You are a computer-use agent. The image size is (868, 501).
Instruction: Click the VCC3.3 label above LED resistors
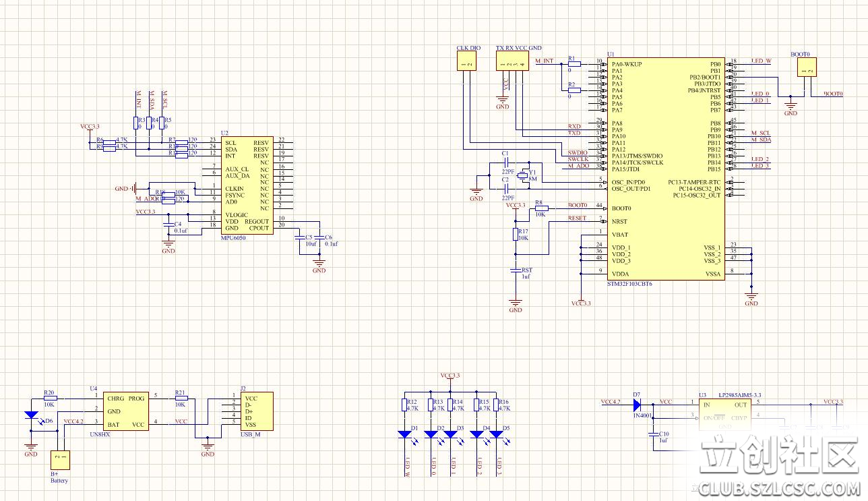pyautogui.click(x=450, y=375)
